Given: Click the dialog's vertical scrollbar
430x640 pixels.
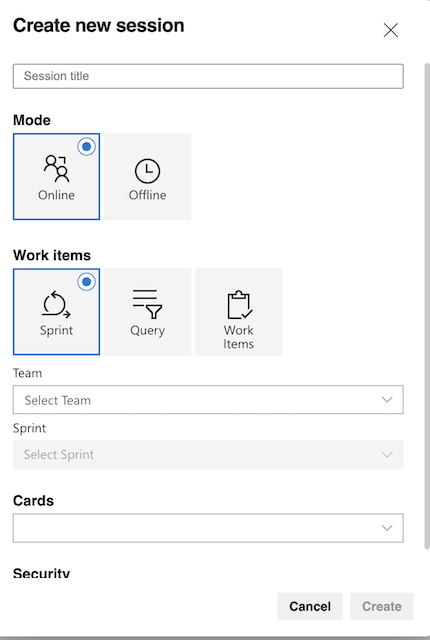Looking at the screenshot, I should point(427,306).
